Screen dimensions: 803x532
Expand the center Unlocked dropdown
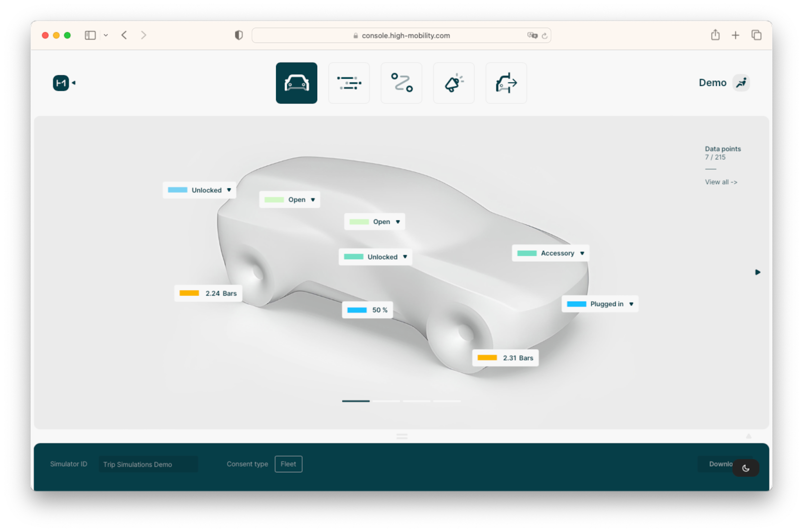pos(405,257)
